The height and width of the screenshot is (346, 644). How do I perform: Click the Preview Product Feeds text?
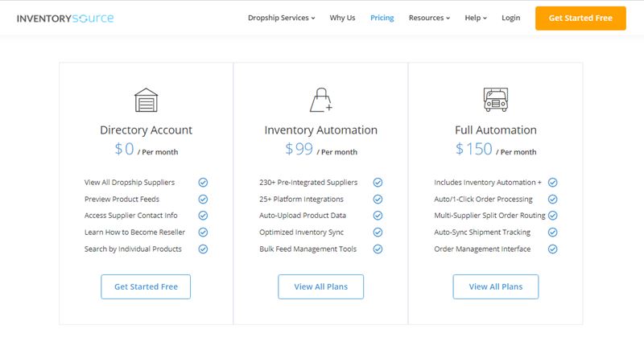(x=122, y=199)
